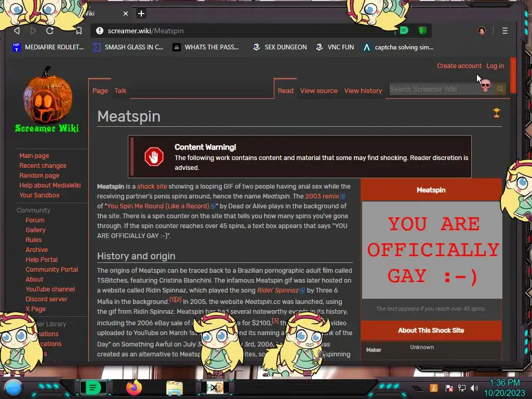Select the Read tab

click(x=286, y=90)
